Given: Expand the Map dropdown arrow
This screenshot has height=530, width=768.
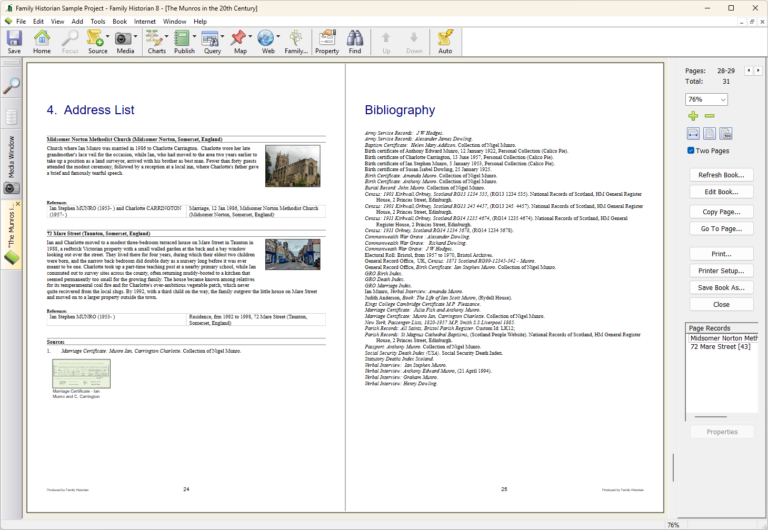Looking at the screenshot, I should [x=250, y=36].
